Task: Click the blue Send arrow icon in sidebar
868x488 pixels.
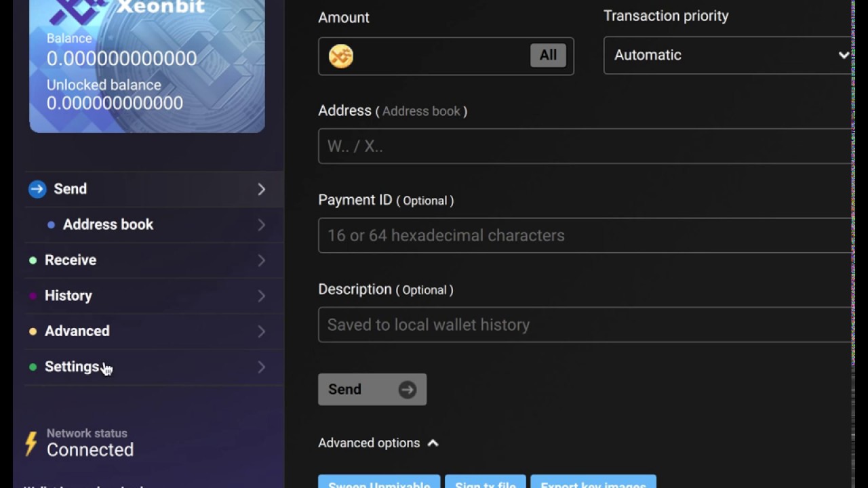Action: tap(37, 189)
